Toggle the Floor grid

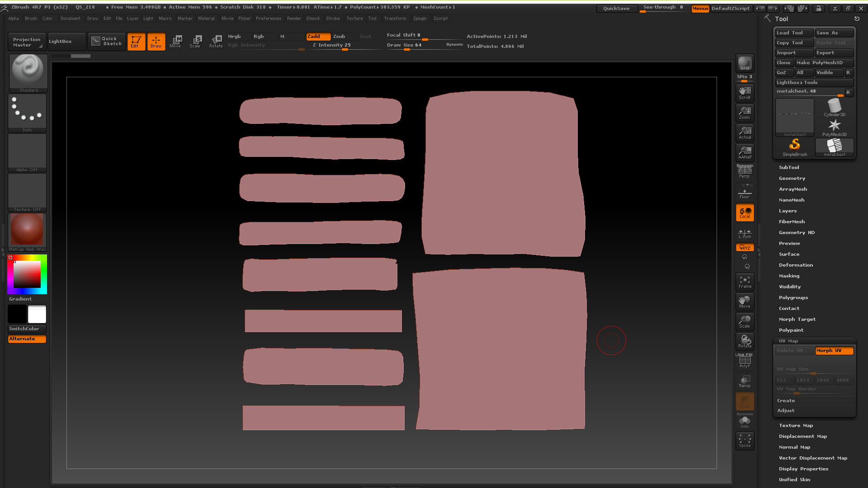pyautogui.click(x=745, y=192)
